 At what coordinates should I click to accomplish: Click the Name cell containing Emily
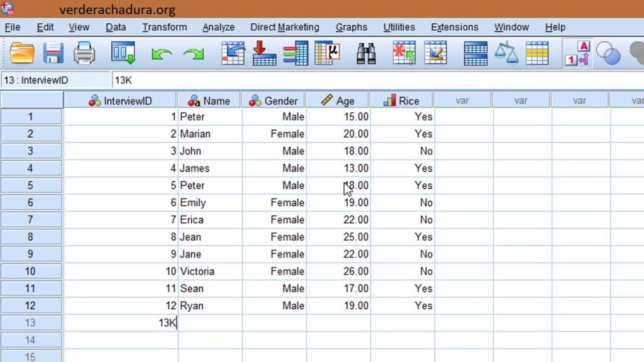[210, 202]
